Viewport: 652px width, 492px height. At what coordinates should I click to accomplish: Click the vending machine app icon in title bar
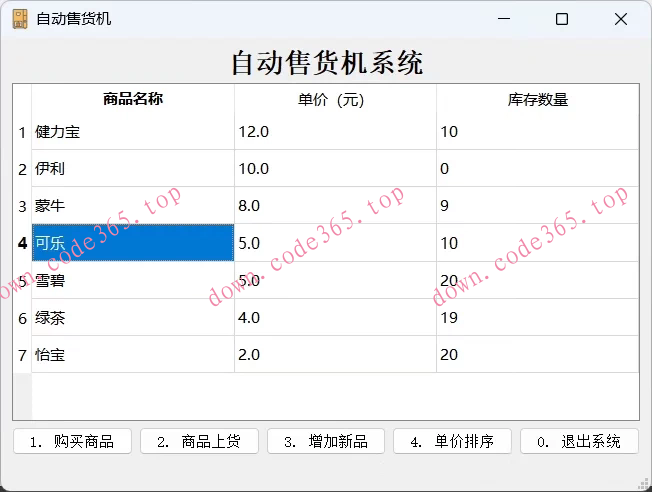click(20, 19)
